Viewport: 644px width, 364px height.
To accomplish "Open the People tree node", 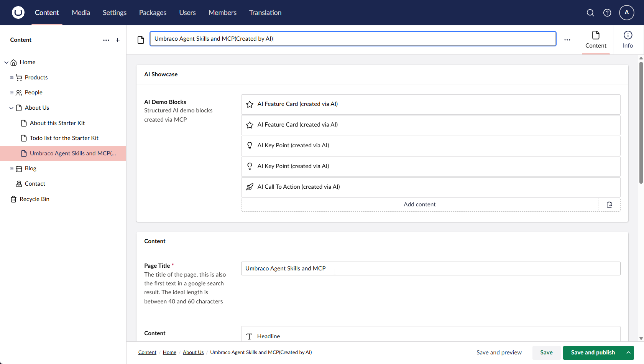I will 33,92.
